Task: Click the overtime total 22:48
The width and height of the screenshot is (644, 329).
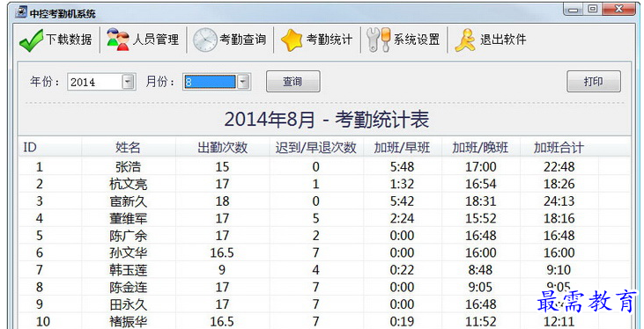Action: (559, 166)
